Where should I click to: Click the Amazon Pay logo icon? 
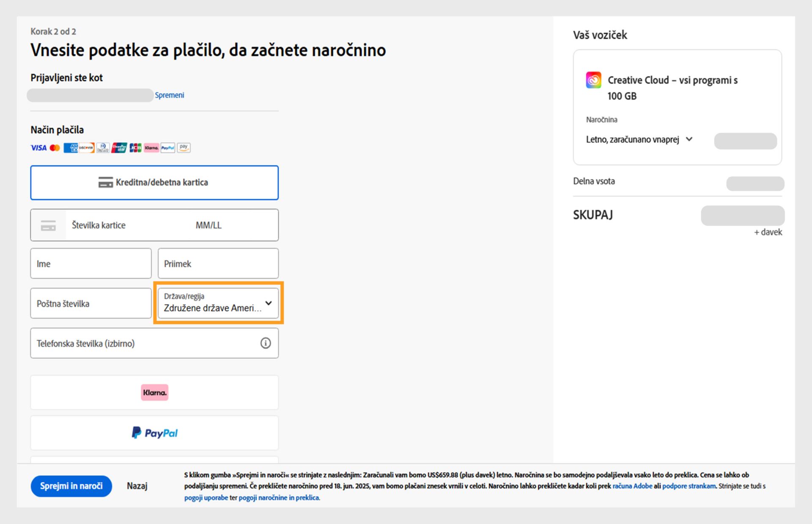[x=184, y=147]
